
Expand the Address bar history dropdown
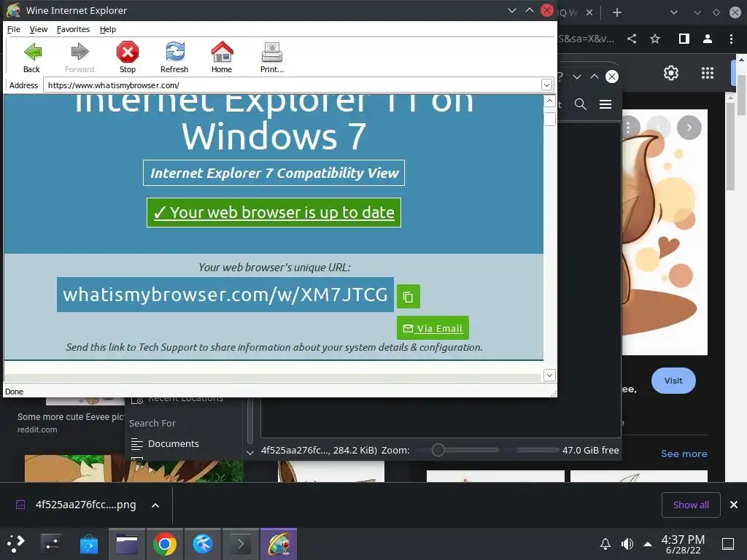coord(546,85)
